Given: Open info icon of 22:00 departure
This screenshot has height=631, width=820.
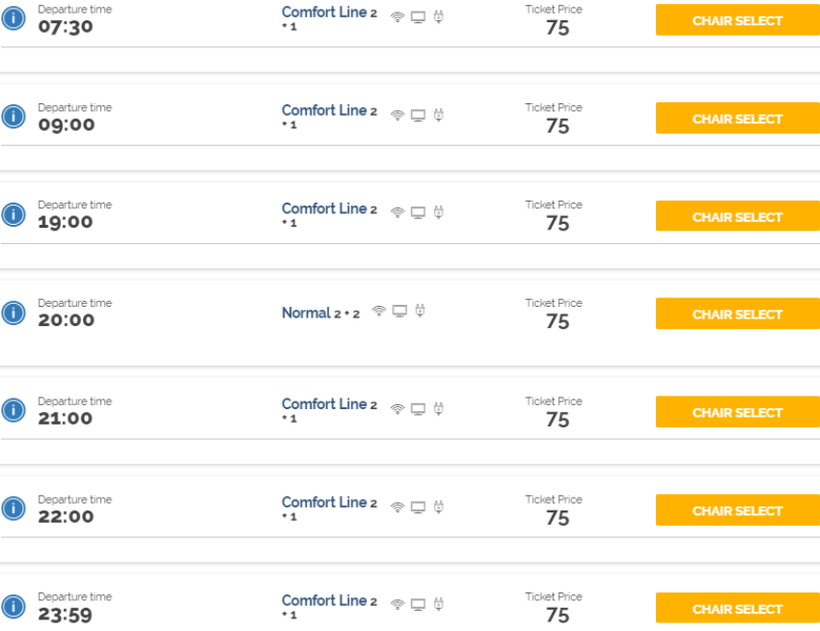Looking at the screenshot, I should [x=13, y=508].
